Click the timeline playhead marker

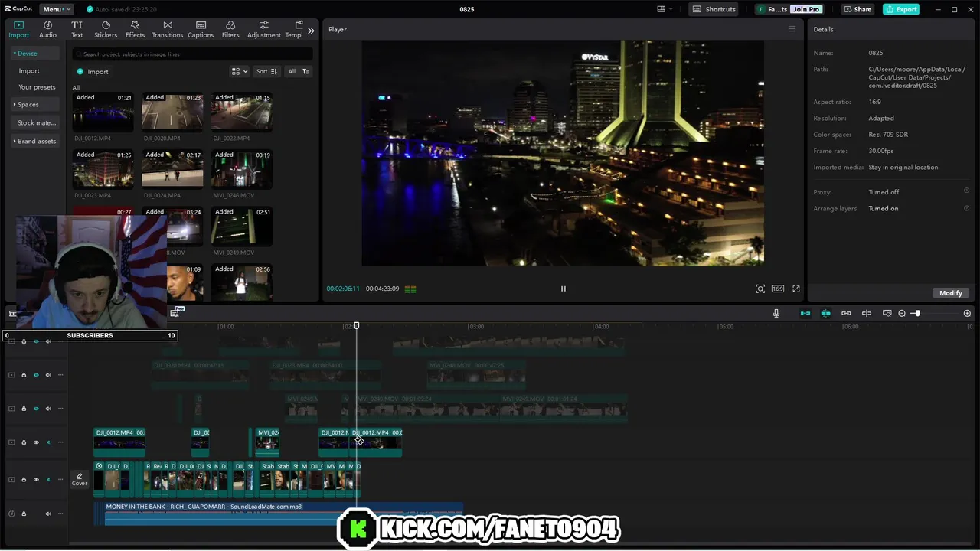pyautogui.click(x=356, y=326)
